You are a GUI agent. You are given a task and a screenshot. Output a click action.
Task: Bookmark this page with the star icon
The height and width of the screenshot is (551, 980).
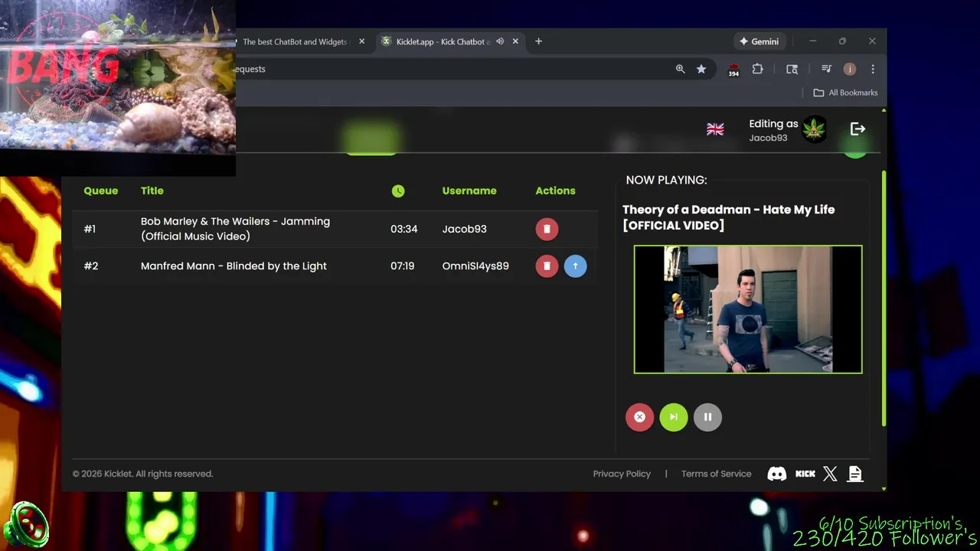click(701, 69)
